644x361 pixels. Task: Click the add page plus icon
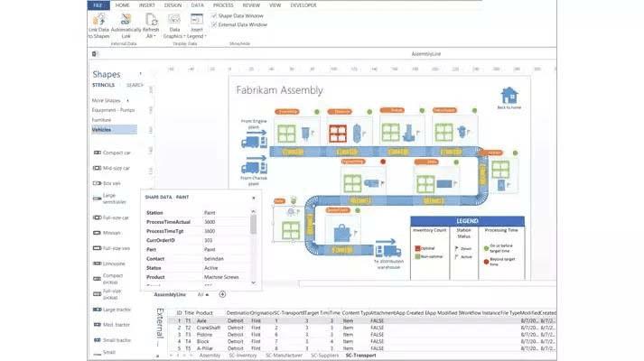pyautogui.click(x=222, y=294)
